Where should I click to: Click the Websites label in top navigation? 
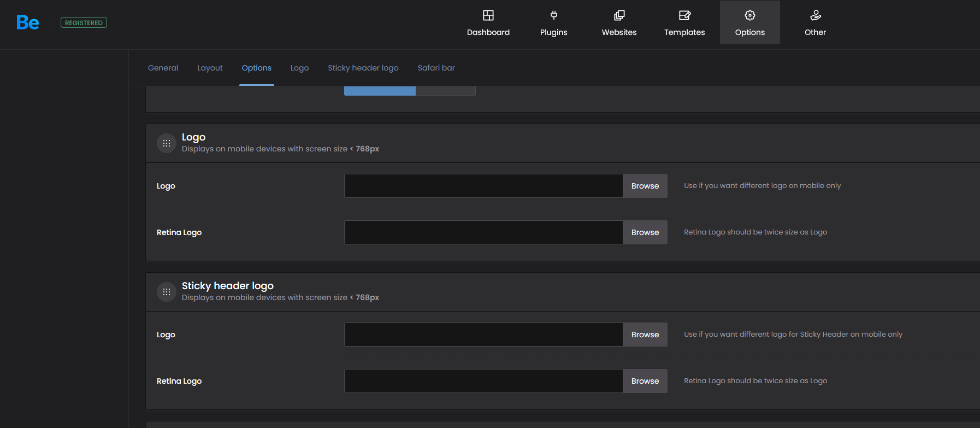[619, 32]
